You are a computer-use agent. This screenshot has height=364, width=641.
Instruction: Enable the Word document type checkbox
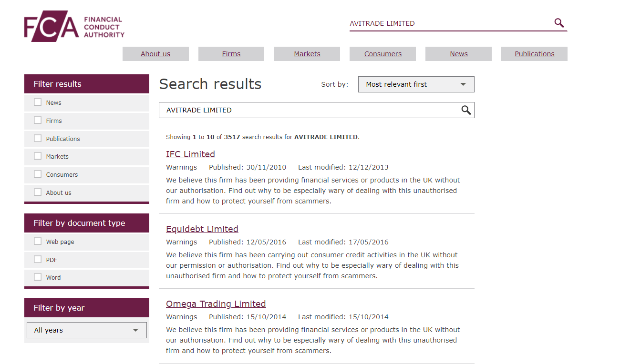[38, 277]
